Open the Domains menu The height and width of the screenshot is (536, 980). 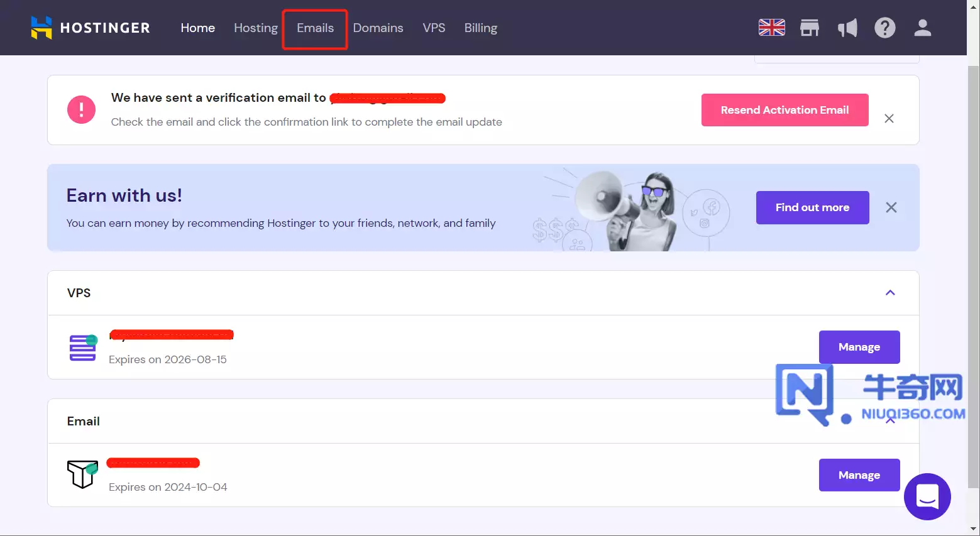pos(378,28)
